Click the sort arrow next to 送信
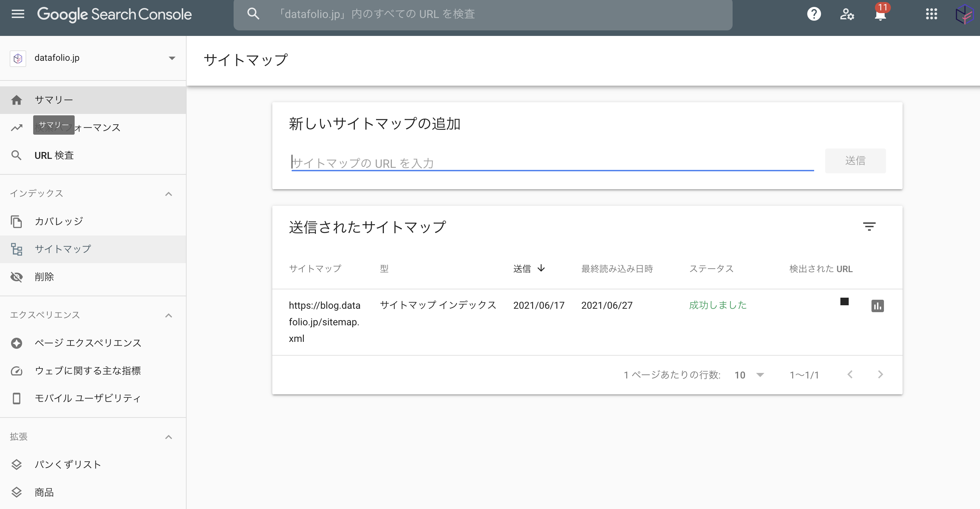This screenshot has width=980, height=509. (x=541, y=268)
